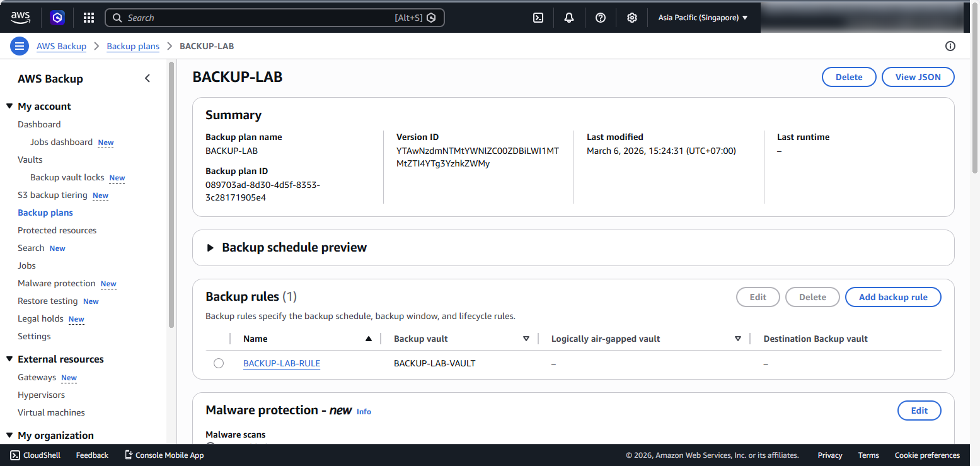This screenshot has height=466, width=980.
Task: Open the help question mark menu
Action: pyautogui.click(x=601, y=18)
